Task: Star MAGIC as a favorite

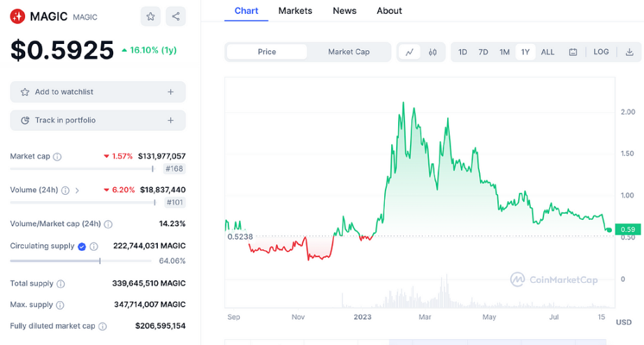Action: [150, 17]
